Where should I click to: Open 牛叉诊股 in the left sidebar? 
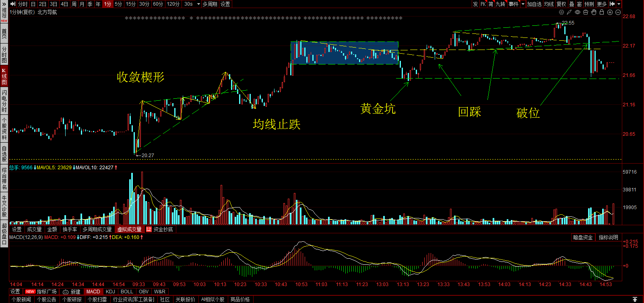point(4,206)
